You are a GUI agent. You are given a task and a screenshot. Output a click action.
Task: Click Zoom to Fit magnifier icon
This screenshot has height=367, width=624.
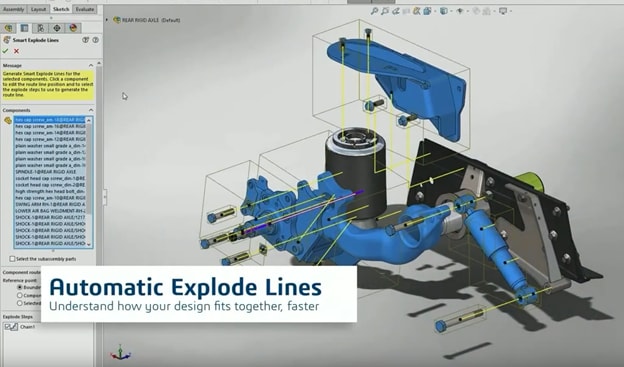374,11
